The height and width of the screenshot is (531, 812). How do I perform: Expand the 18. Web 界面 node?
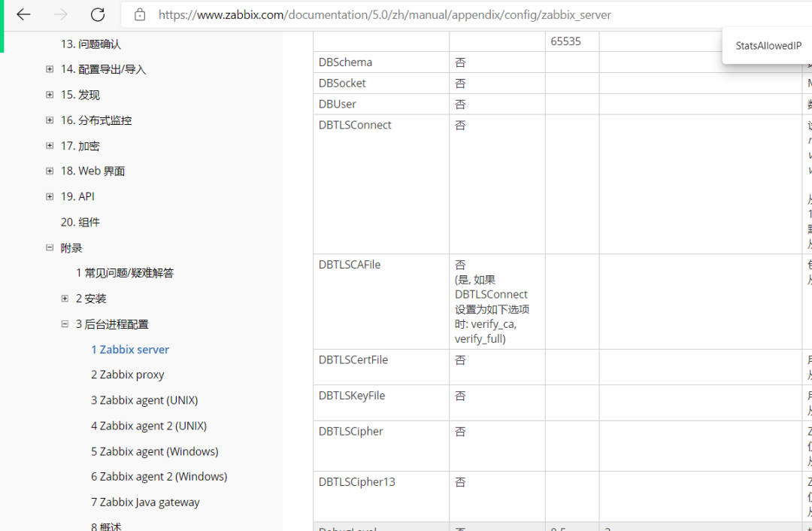50,171
